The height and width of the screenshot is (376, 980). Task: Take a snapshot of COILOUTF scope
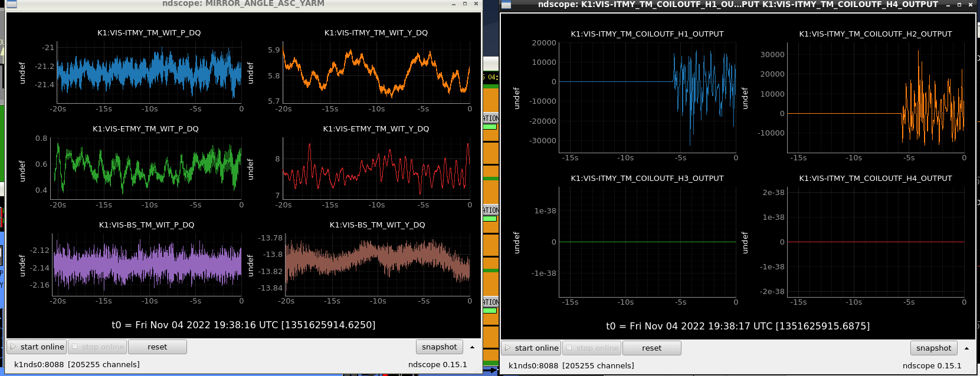(933, 348)
